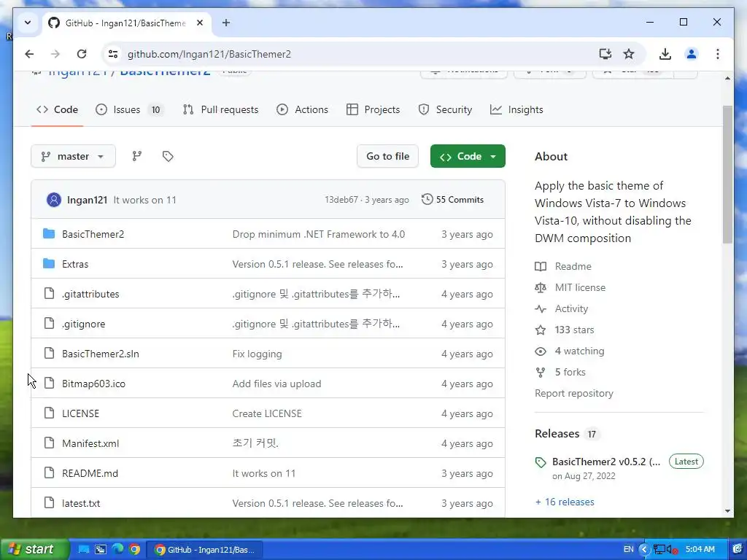Open the Chrome profile avatar
Viewport: 747px width, 560px height.
click(x=692, y=54)
